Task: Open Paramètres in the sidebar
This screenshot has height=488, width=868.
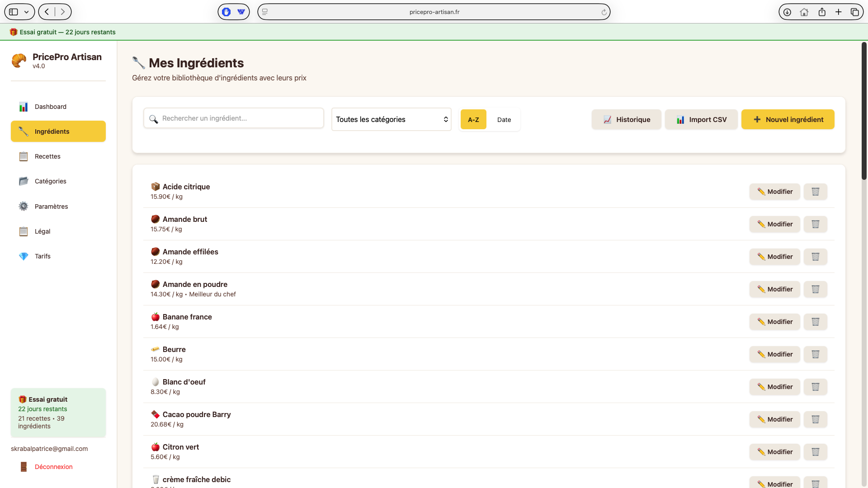Action: click(58, 206)
